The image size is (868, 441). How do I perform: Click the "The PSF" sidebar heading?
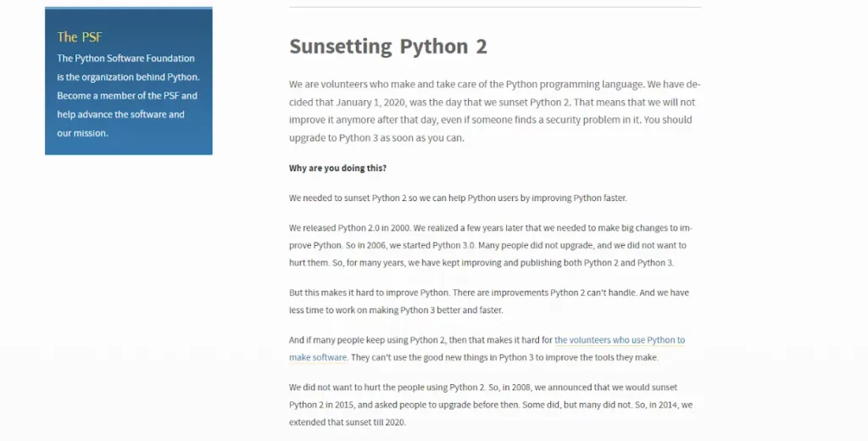(x=80, y=36)
